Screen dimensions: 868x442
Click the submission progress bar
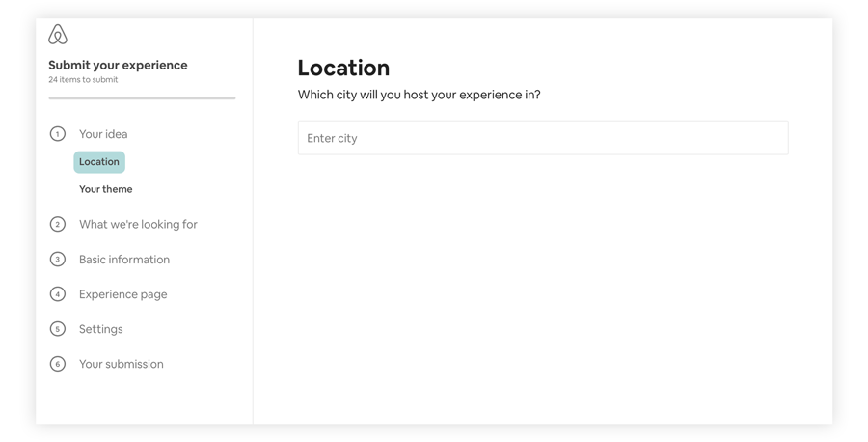(142, 98)
